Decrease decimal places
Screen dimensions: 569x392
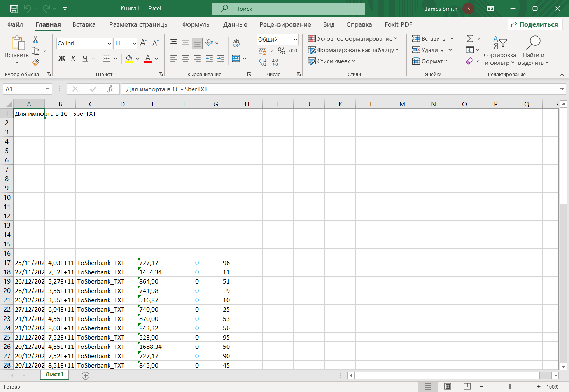pos(274,62)
